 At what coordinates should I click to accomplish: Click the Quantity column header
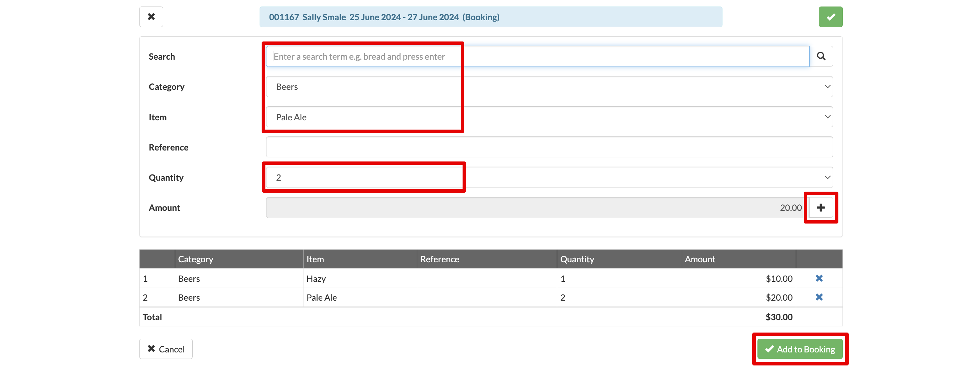(x=577, y=259)
